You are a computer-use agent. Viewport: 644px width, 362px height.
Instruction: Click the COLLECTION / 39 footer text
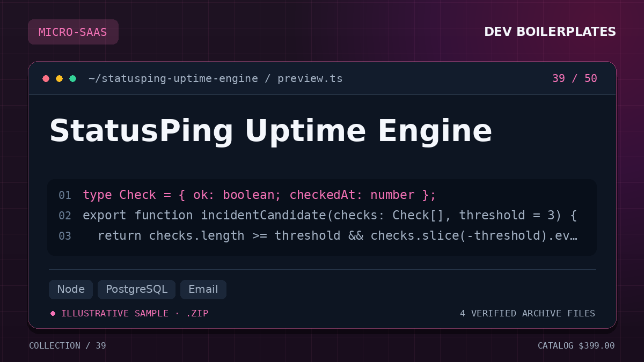(x=68, y=346)
